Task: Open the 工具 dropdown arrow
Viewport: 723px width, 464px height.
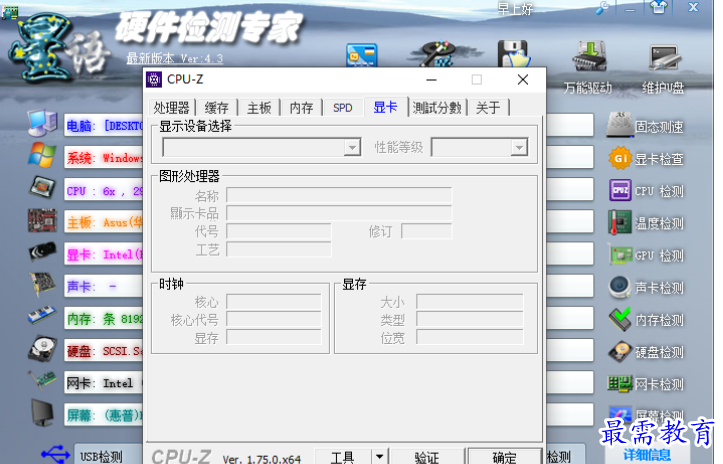Action: [x=379, y=457]
